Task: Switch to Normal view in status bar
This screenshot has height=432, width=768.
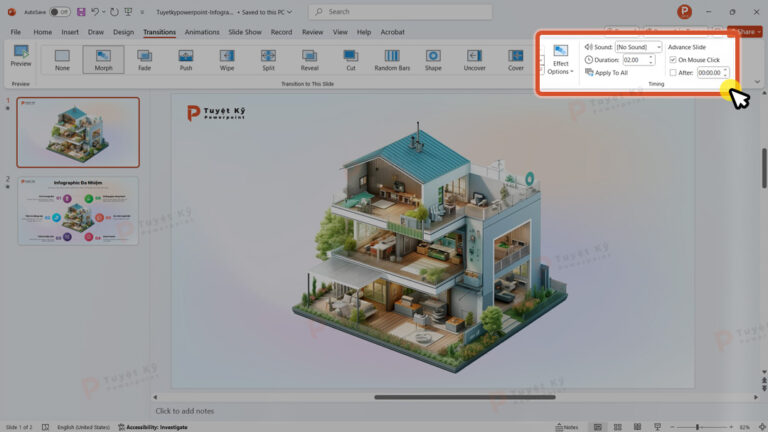Action: pyautogui.click(x=598, y=427)
